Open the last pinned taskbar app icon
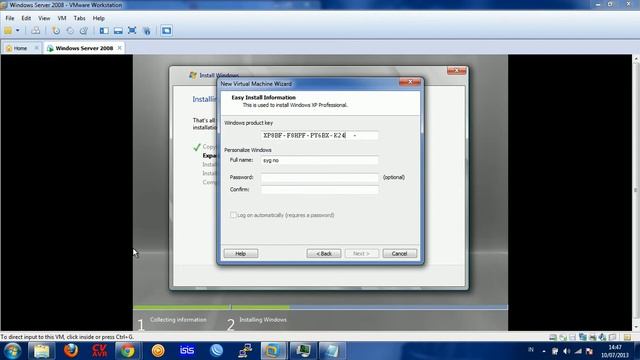This screenshot has width=640, height=360. click(331, 351)
